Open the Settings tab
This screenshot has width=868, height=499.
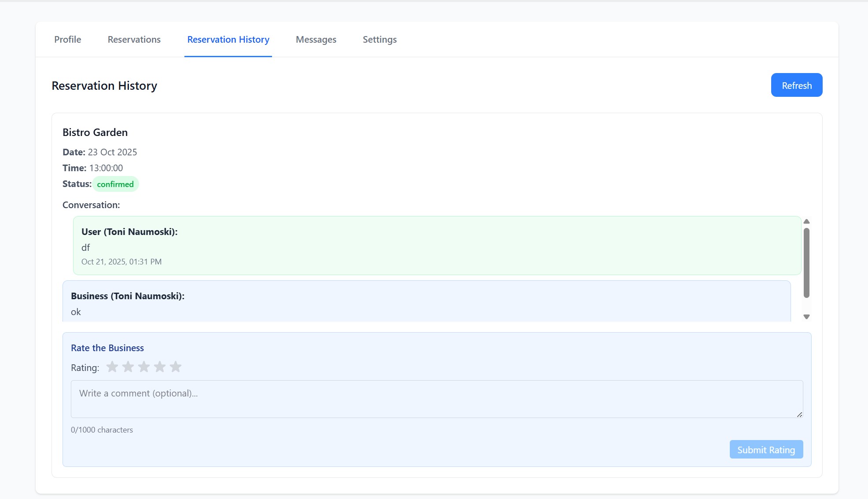pos(379,40)
